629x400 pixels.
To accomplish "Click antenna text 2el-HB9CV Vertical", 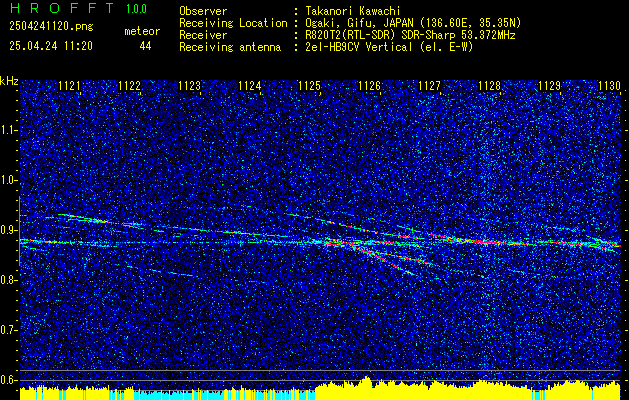I will pos(359,47).
